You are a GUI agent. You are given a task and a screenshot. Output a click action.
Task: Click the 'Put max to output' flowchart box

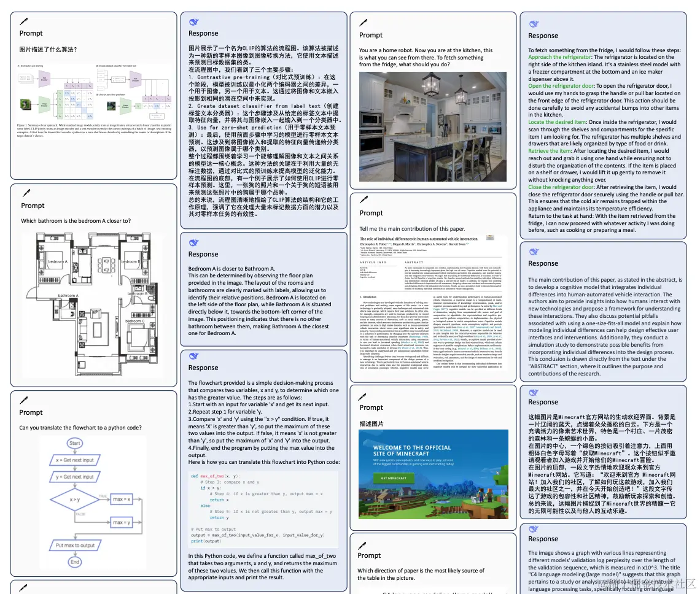click(x=75, y=546)
